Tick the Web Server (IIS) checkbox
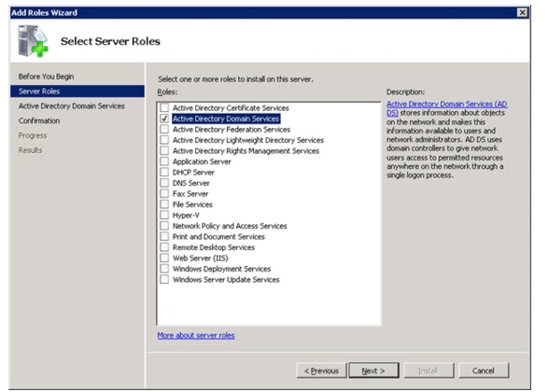Image resolution: width=549 pixels, height=392 pixels. pyautogui.click(x=164, y=258)
